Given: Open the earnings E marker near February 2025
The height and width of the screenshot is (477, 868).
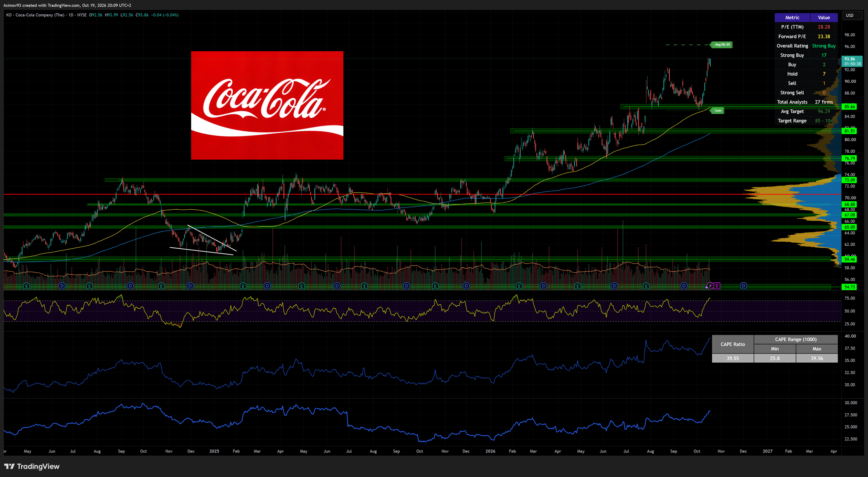Looking at the screenshot, I should pos(243,286).
